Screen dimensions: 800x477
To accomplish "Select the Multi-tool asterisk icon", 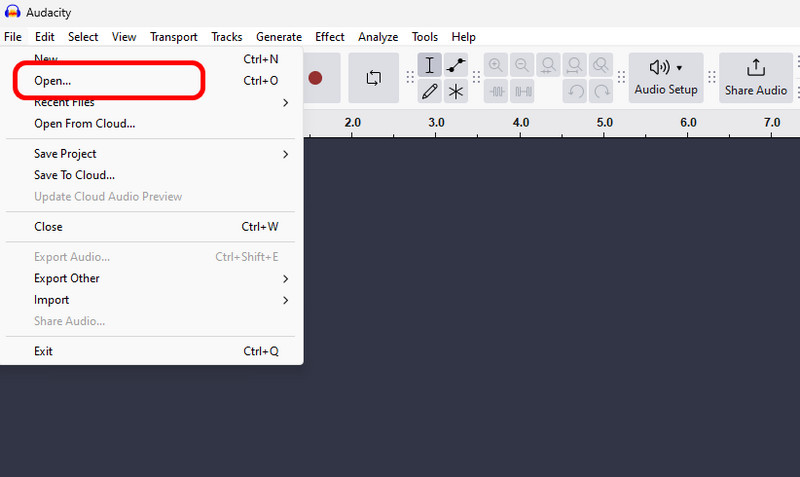I will (x=456, y=91).
